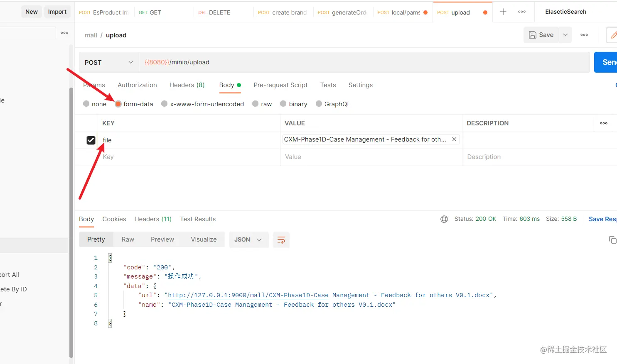Screen dimensions: 617x364
Task: Select the form-data body type
Action: pos(118,104)
